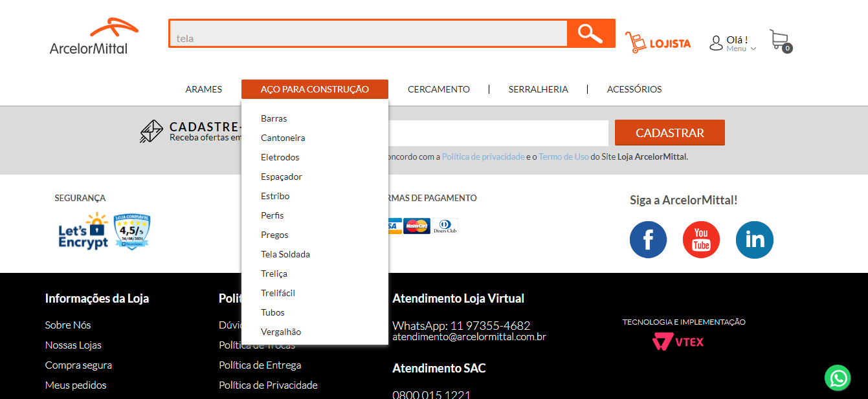
Task: Click the Loja Confiável 4,5 rating badge
Action: pyautogui.click(x=132, y=232)
